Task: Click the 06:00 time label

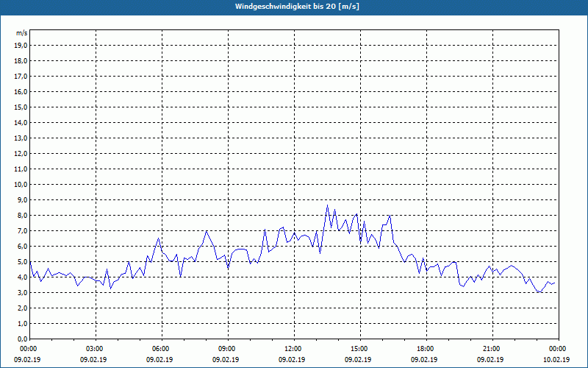Action: click(162, 349)
